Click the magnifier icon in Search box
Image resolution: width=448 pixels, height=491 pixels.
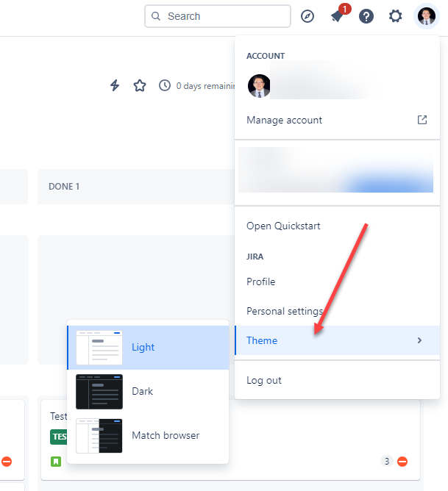coord(156,16)
